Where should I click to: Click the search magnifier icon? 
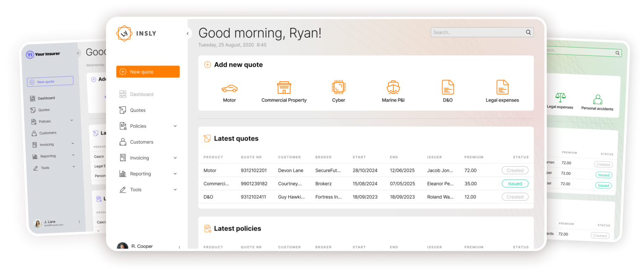[x=528, y=32]
